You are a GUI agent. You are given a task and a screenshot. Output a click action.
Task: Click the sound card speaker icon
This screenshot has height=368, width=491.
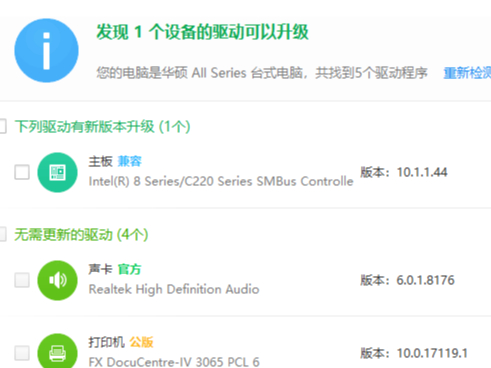point(57,280)
